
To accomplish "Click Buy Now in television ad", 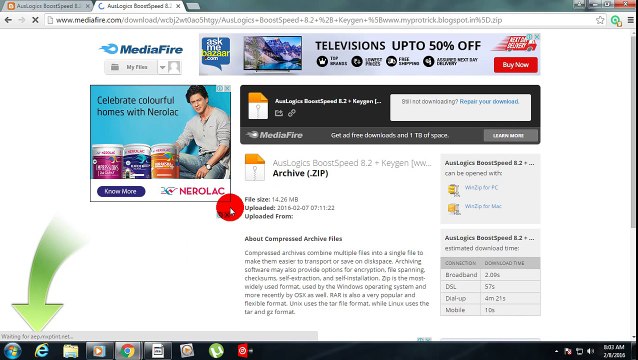I will 516,65.
